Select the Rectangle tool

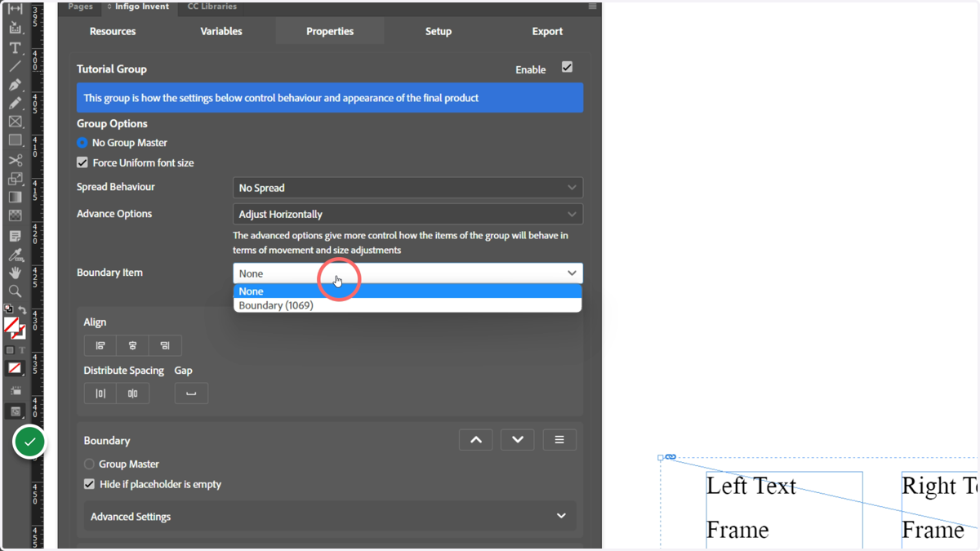(x=15, y=140)
